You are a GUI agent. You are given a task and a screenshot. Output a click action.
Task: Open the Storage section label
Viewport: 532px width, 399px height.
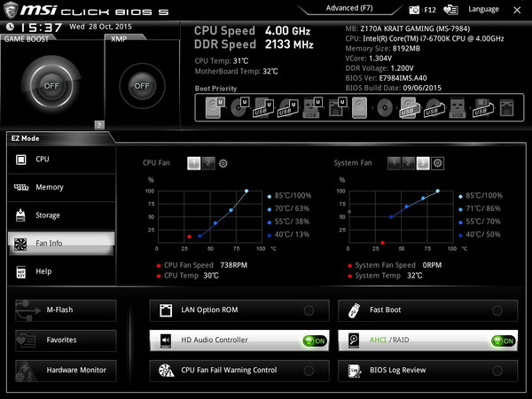click(x=48, y=215)
